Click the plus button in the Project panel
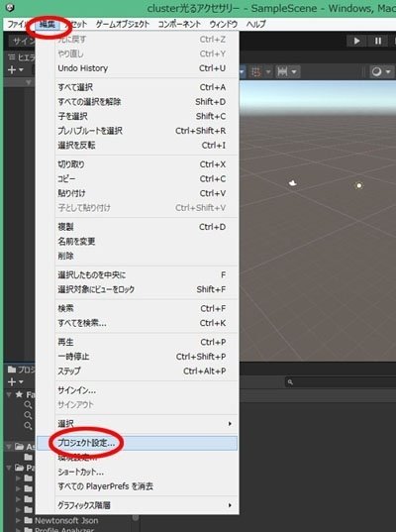 12,381
